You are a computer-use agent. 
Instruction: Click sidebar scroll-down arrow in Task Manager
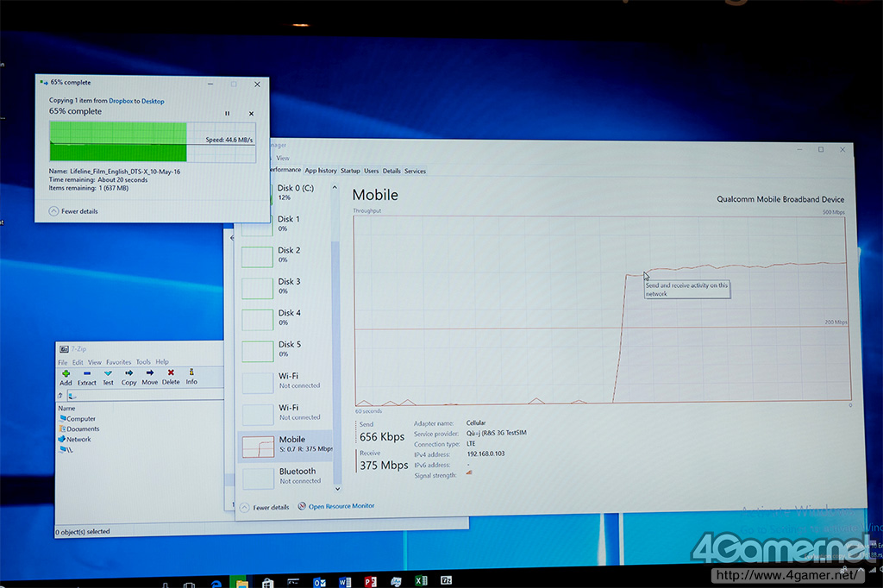337,489
